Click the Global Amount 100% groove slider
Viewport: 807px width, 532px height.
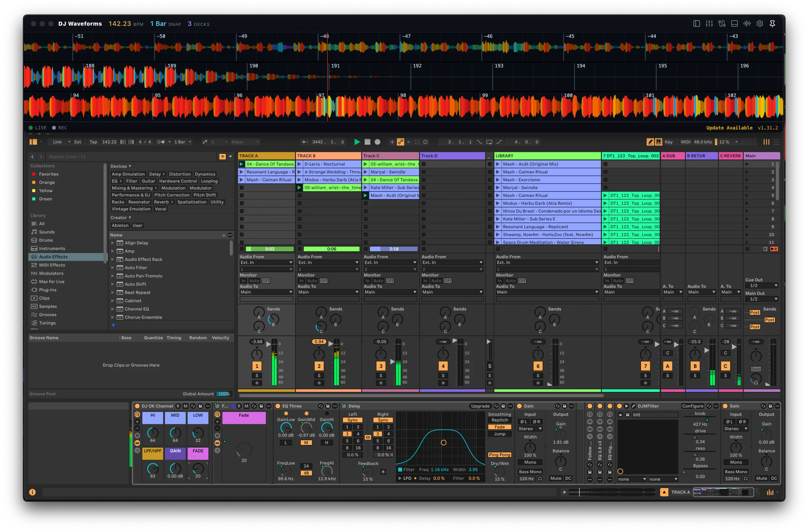point(224,394)
